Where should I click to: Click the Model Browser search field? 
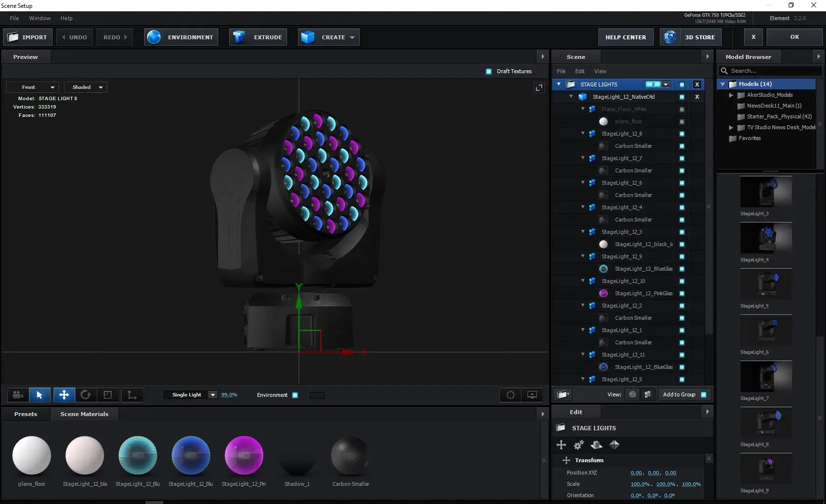[x=770, y=71]
